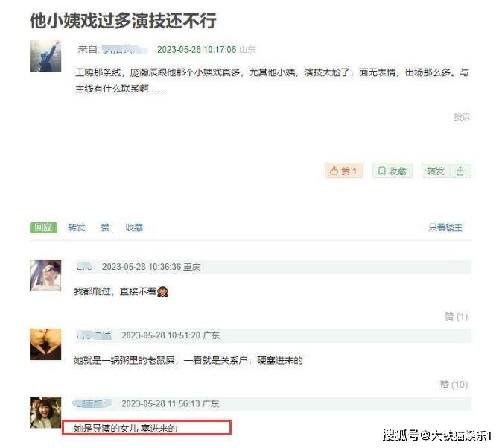Open the third commenter's peace-sign avatar
This screenshot has height=448, width=502.
pyautogui.click(x=45, y=412)
